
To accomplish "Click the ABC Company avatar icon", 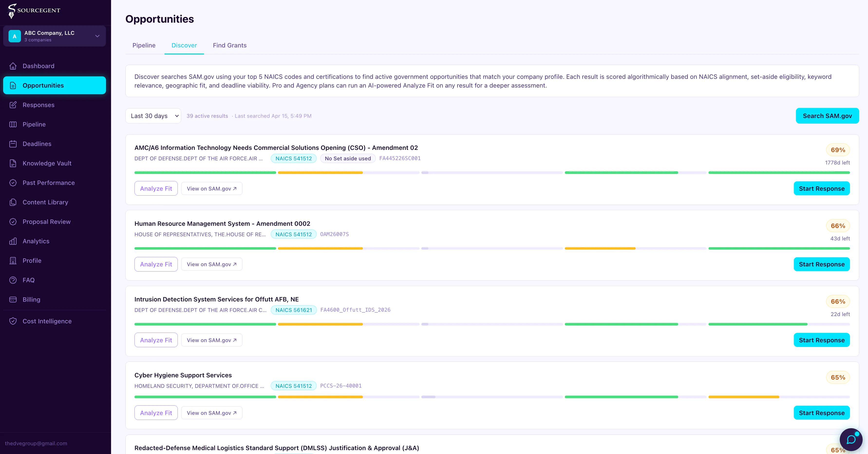I will 14,36.
